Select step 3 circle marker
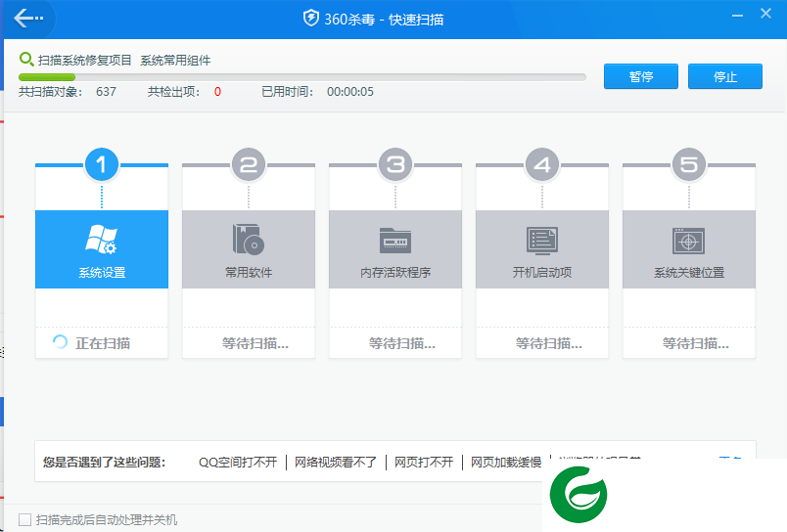Screen dimensions: 787x532 click(x=395, y=164)
